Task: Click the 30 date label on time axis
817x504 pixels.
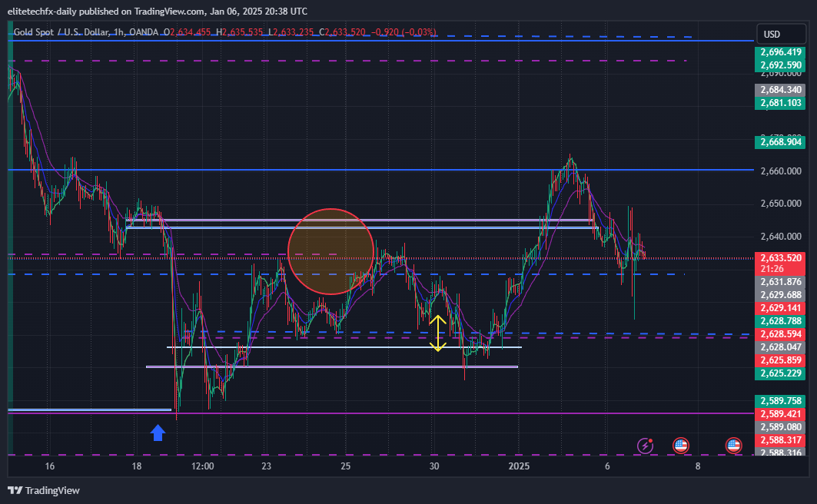Action: (x=434, y=466)
